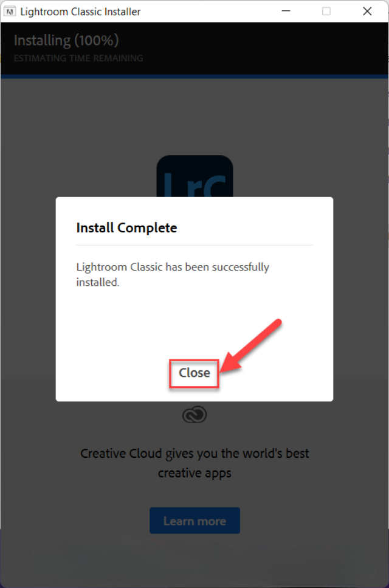The image size is (389, 588).
Task: Click the ESTIMATING TIME REMAINING label
Action: 78,58
